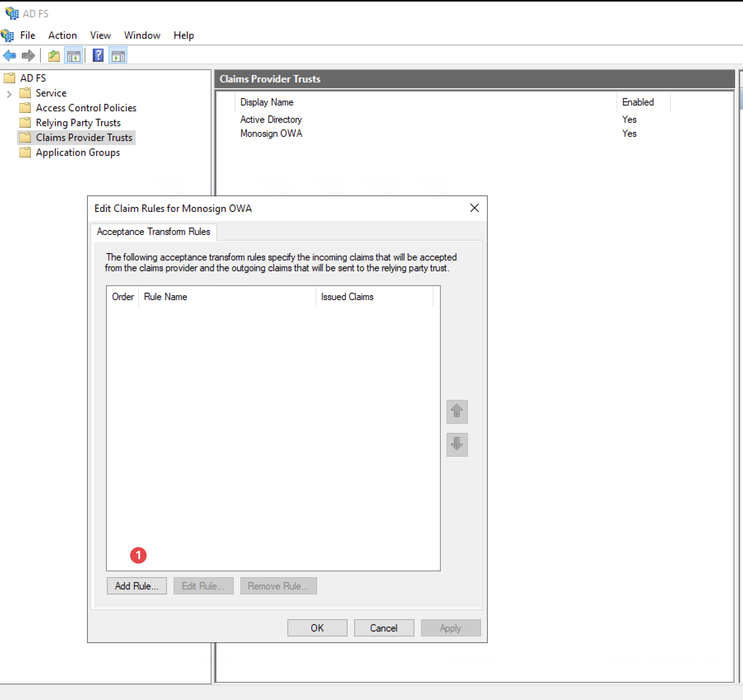Image resolution: width=743 pixels, height=700 pixels.
Task: Click OK in the Edit Claim Rules dialog
Action: 317,627
